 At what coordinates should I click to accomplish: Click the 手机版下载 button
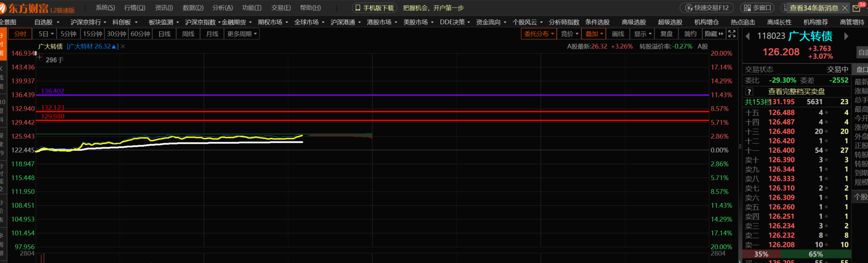pos(374,8)
